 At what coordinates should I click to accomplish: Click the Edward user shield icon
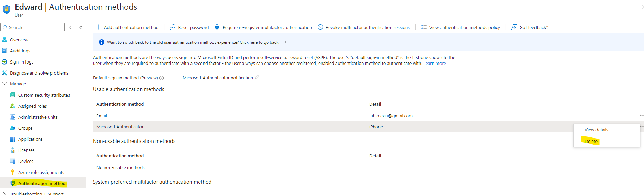[x=7, y=10]
